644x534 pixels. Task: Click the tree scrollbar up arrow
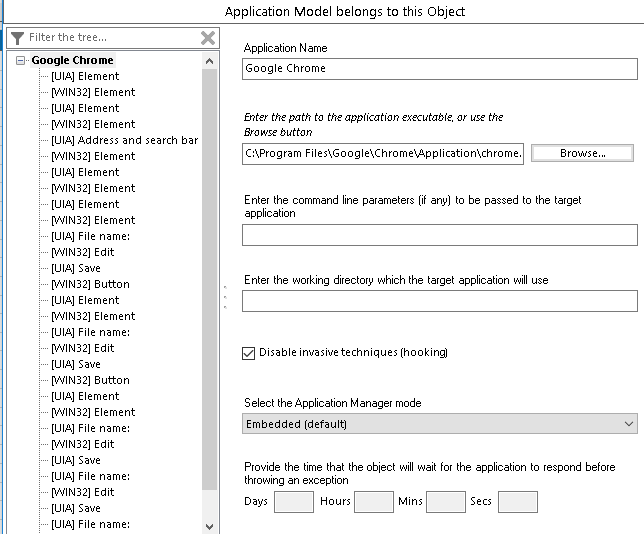[x=209, y=61]
